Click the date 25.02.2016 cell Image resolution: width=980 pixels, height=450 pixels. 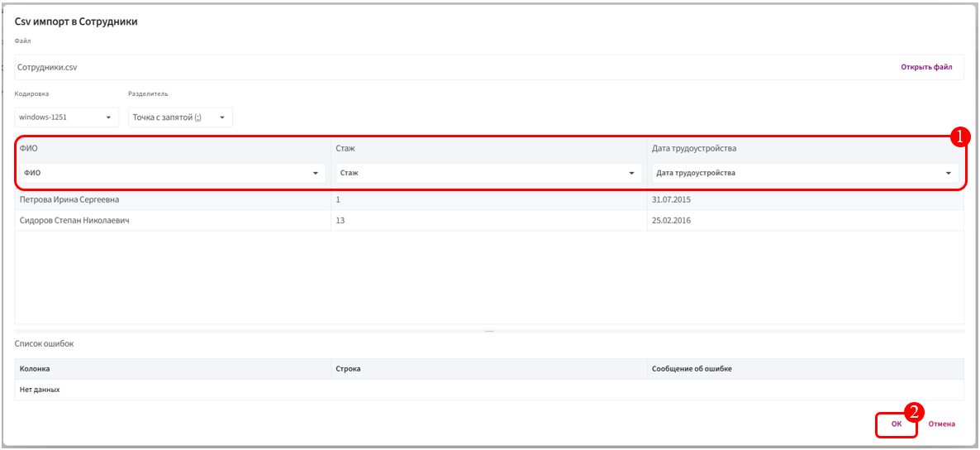(x=806, y=220)
